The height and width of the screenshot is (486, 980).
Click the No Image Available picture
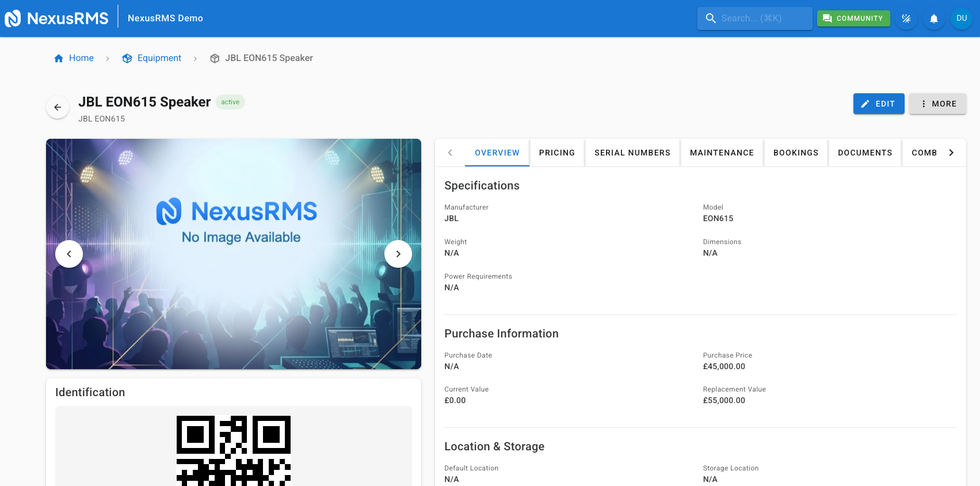point(234,254)
